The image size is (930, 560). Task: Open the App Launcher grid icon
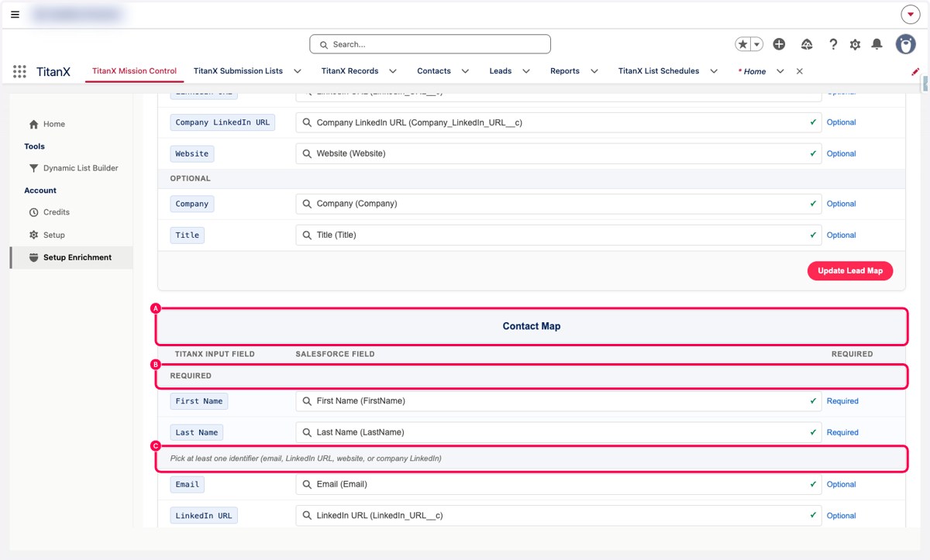[x=19, y=71]
